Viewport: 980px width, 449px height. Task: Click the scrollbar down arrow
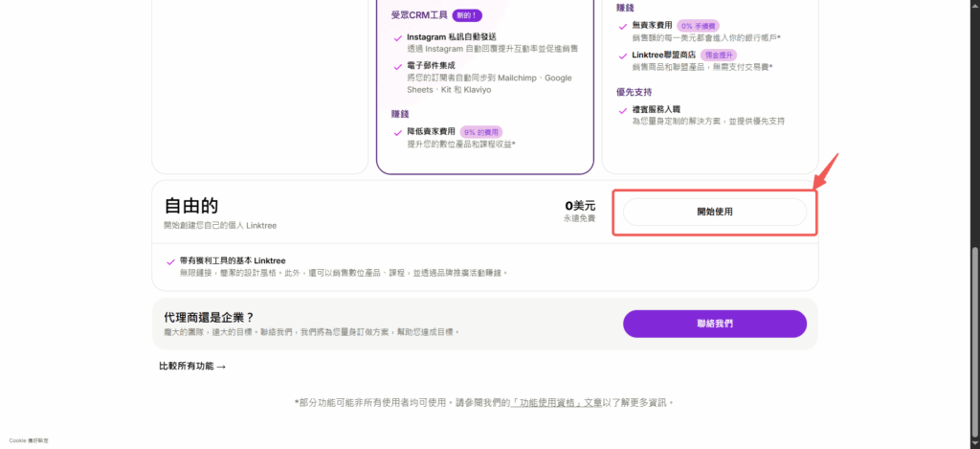(974, 443)
